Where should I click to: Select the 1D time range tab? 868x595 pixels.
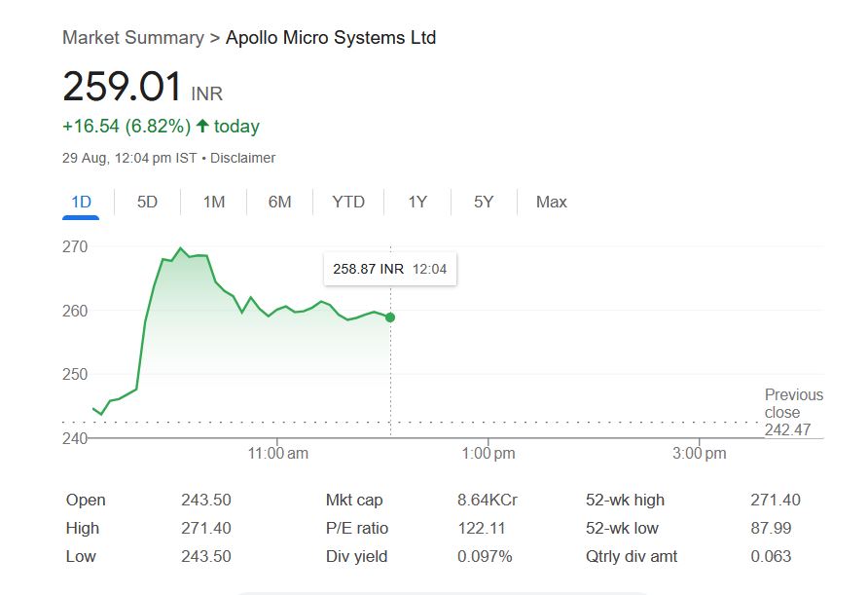(81, 203)
